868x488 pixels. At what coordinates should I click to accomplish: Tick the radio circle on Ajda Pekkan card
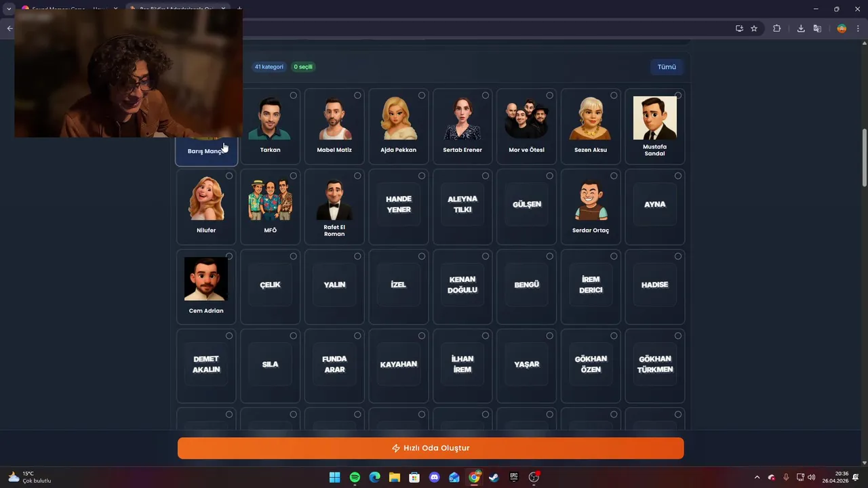422,96
